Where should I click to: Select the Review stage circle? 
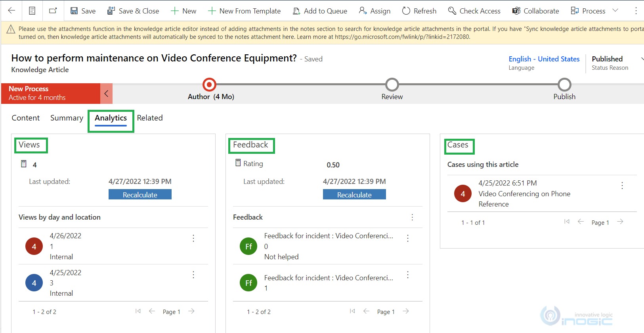[392, 84]
